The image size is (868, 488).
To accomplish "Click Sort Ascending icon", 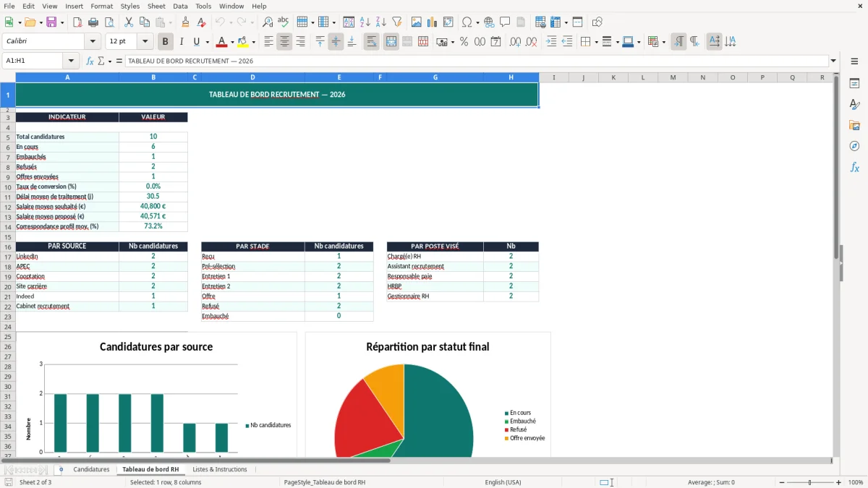I will 365,22.
